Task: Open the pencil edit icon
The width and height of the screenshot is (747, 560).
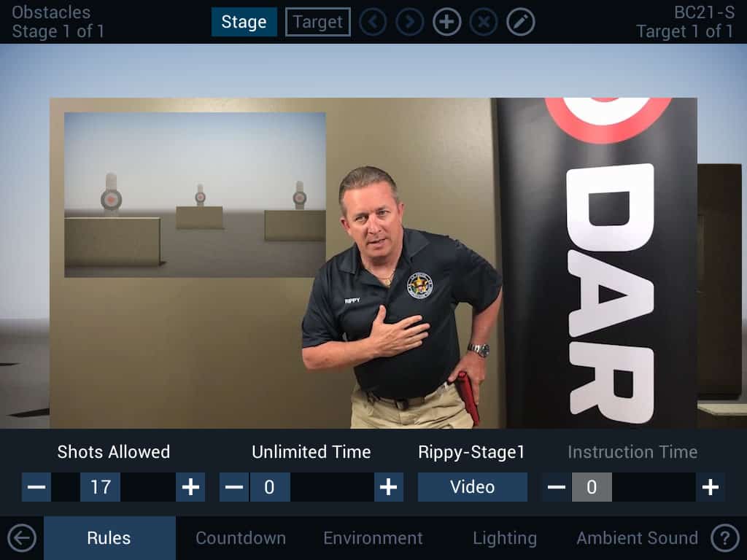Action: tap(520, 22)
